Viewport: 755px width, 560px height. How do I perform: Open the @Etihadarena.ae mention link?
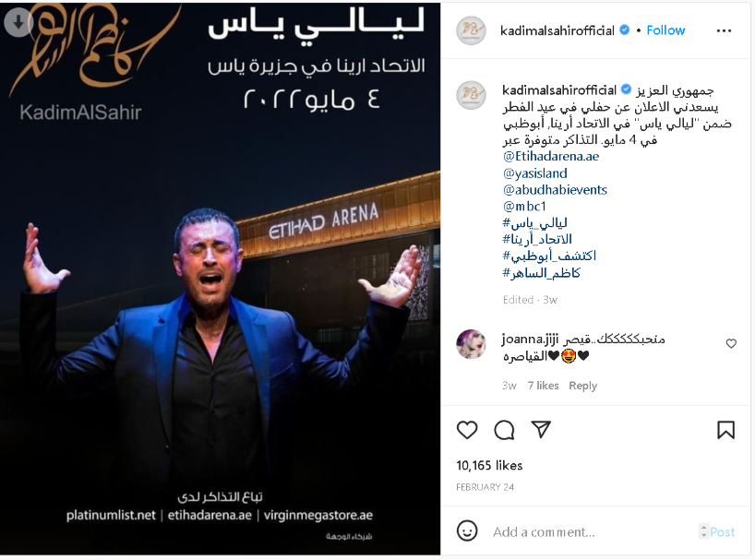[551, 156]
